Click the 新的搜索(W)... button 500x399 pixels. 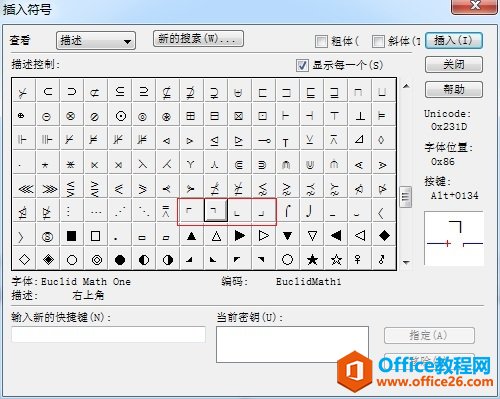coord(198,39)
